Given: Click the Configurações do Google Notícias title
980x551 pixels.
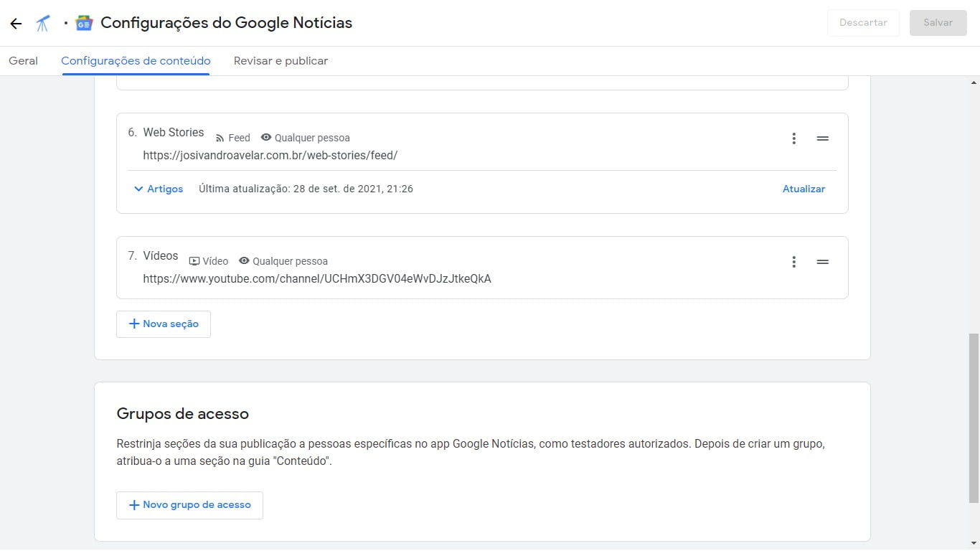Looking at the screenshot, I should click(226, 23).
